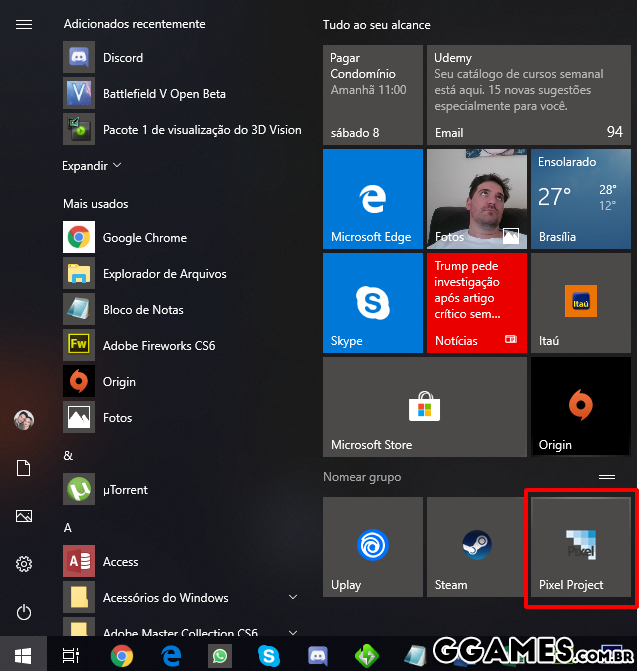Click the hamburger menu at top left

24,25
